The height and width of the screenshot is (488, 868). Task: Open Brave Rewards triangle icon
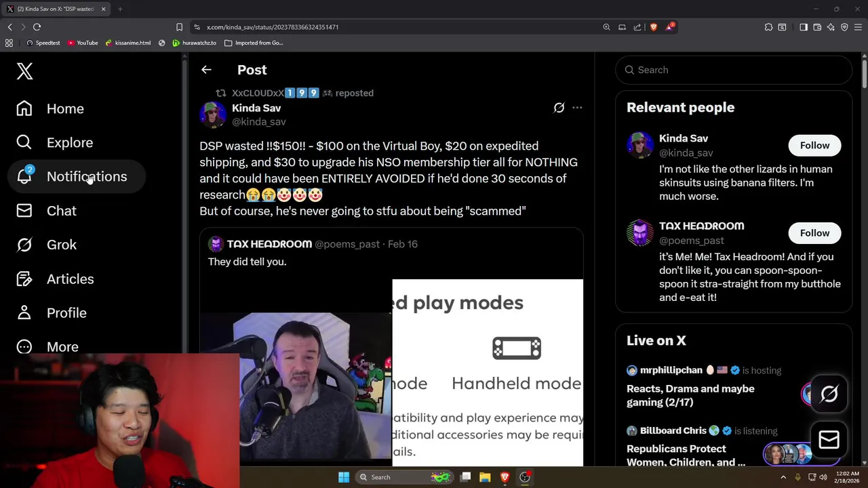pos(670,27)
